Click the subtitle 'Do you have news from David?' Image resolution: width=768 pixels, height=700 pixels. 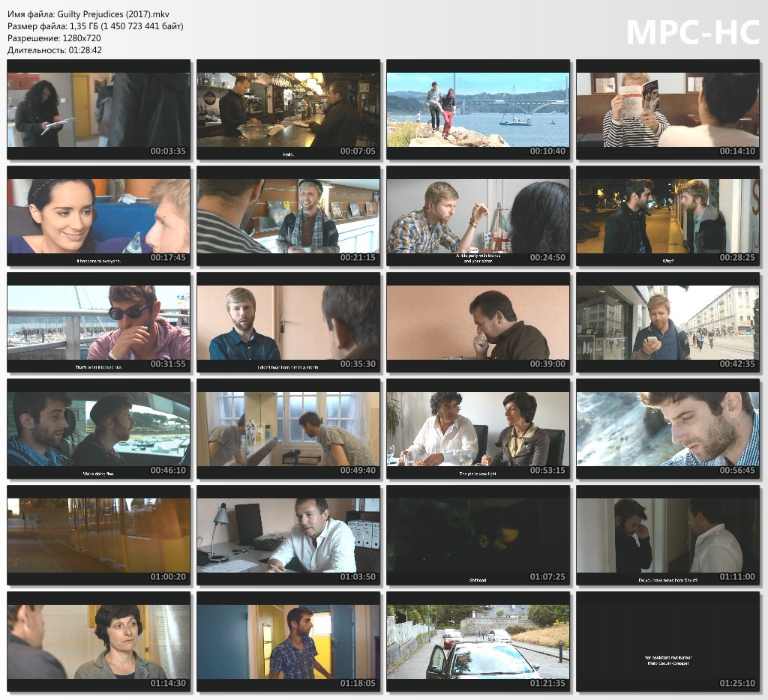pyautogui.click(x=667, y=580)
